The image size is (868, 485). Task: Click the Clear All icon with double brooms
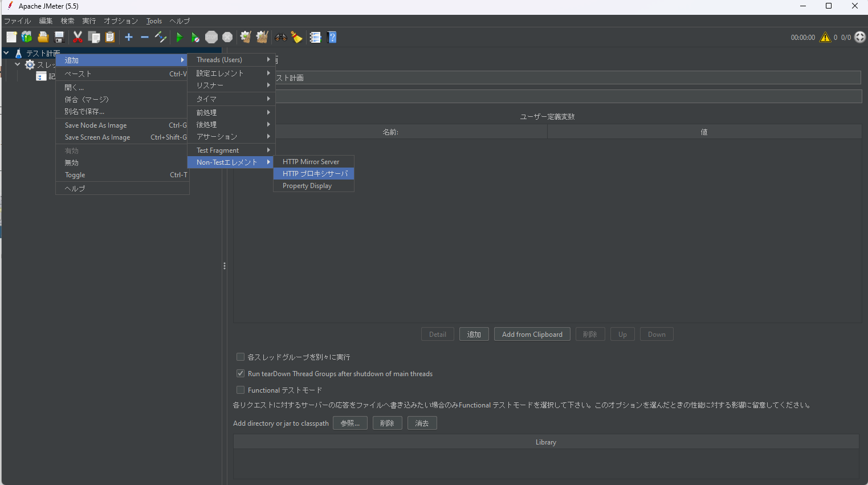pyautogui.click(x=262, y=37)
